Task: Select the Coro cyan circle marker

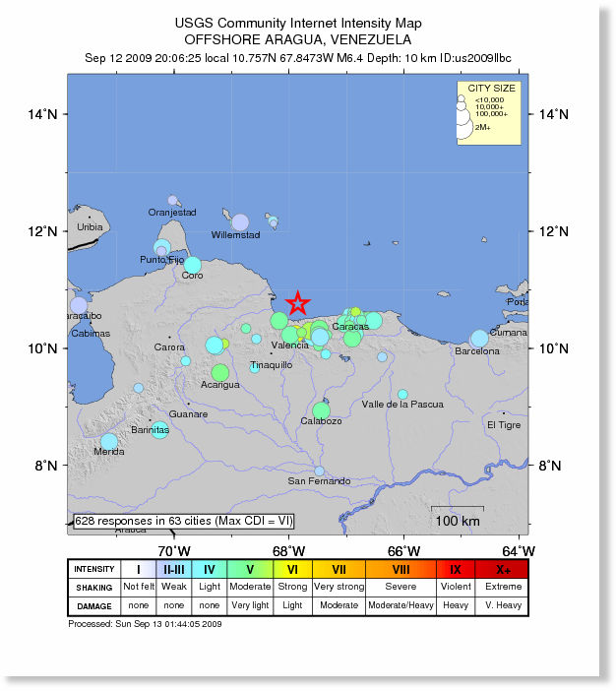Action: coord(192,265)
